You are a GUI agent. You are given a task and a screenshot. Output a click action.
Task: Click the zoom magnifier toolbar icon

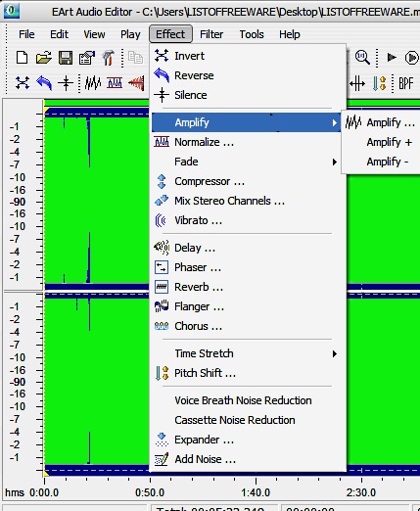pos(362,58)
